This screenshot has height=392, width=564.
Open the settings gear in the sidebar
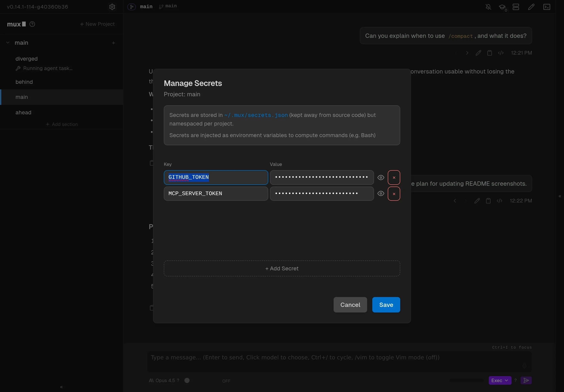click(x=112, y=7)
